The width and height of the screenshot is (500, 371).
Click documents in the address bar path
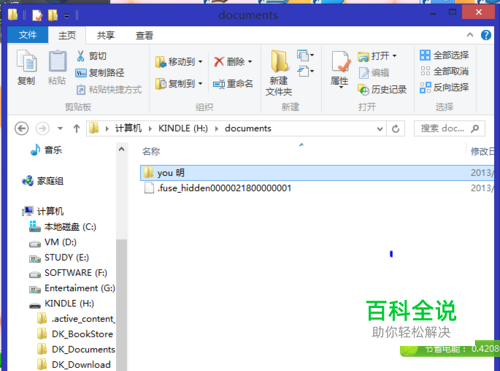[248, 128]
